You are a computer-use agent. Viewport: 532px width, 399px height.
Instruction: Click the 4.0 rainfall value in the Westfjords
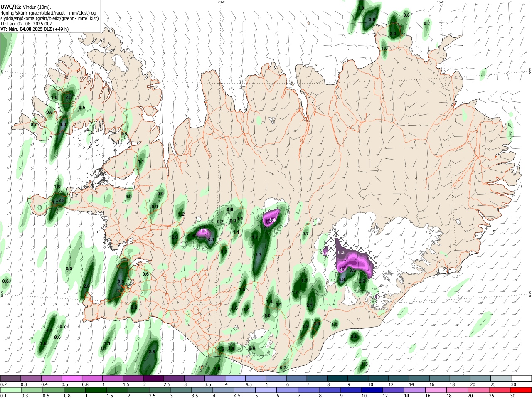tap(63, 124)
